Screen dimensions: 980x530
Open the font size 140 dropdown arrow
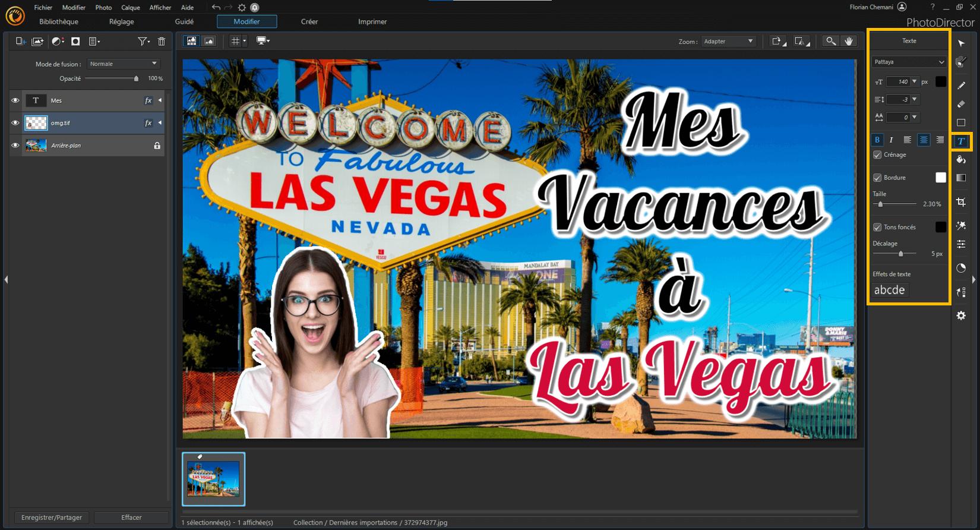pos(914,82)
